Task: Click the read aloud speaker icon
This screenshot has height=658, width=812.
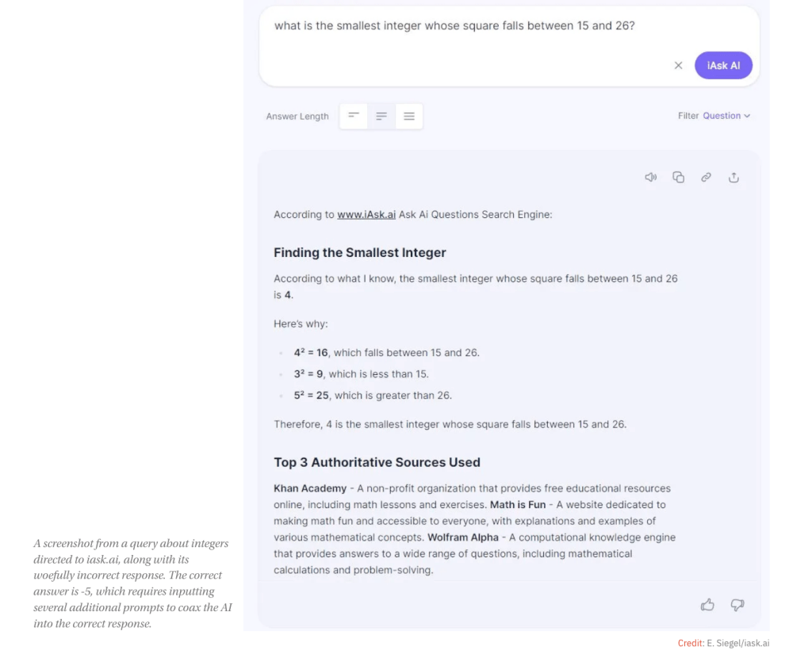Action: (x=651, y=178)
